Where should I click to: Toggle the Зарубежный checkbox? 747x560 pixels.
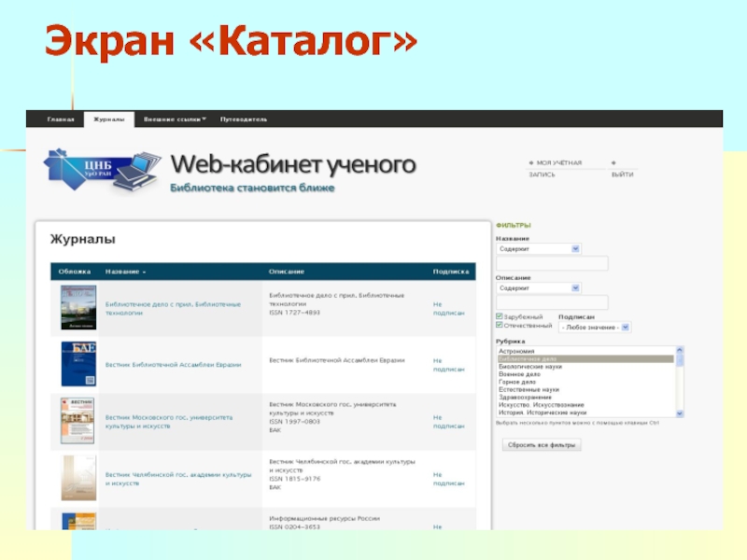500,316
